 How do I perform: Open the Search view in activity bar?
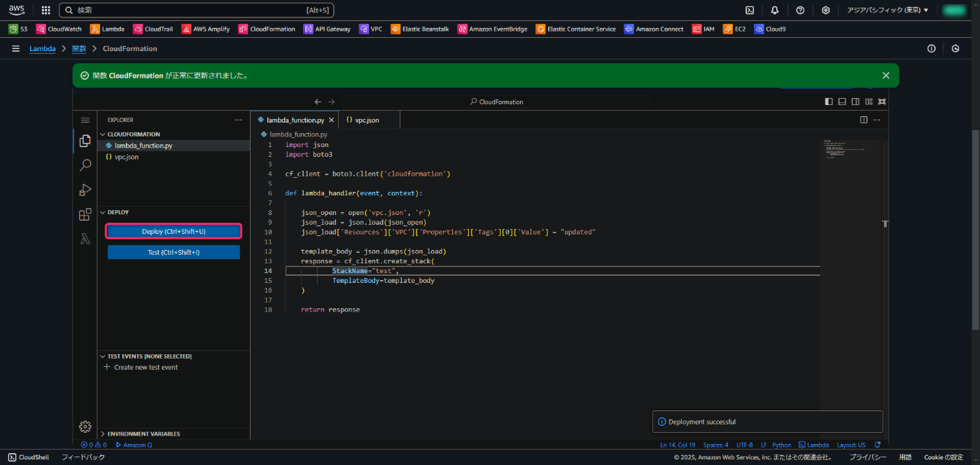tap(85, 165)
